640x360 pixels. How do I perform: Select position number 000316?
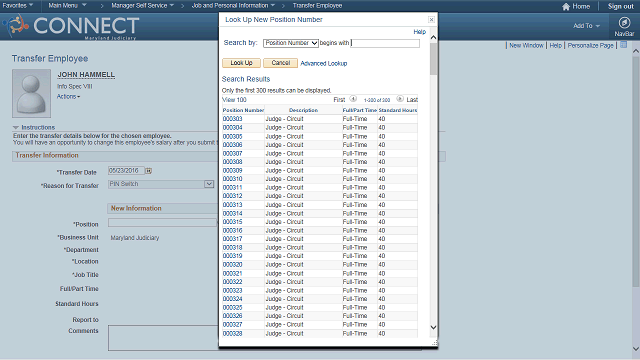tap(232, 231)
